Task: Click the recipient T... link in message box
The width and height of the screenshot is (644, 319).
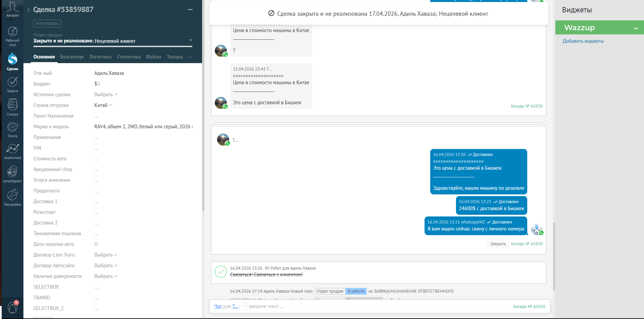Action: (236, 306)
